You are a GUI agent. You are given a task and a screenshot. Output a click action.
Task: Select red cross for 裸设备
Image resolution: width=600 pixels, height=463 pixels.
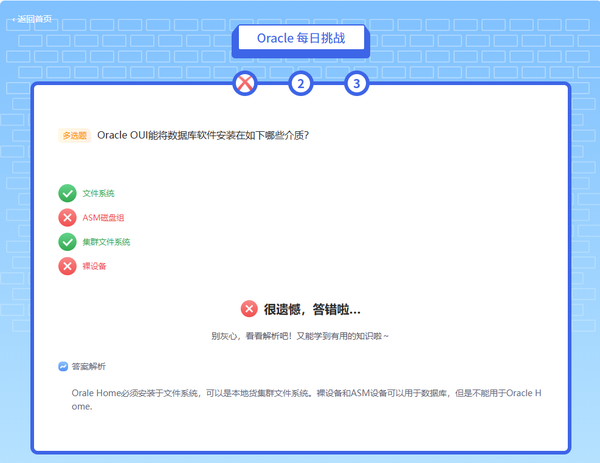pos(67,266)
